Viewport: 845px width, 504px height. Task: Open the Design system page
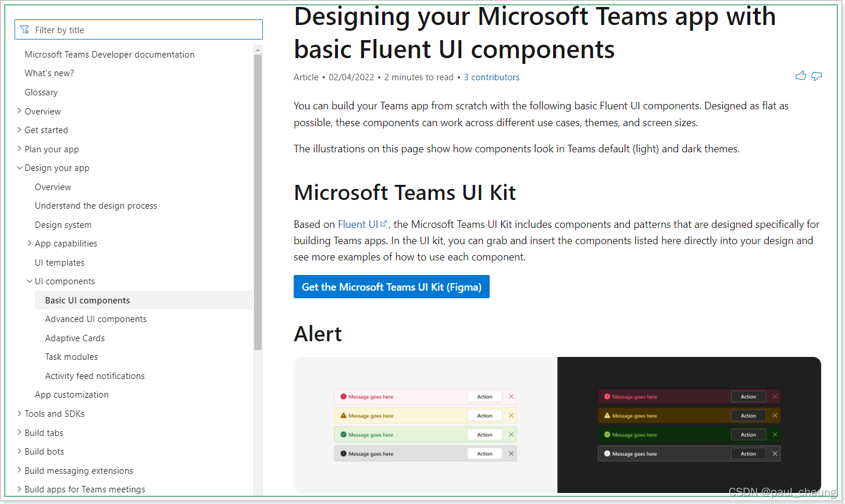click(63, 224)
